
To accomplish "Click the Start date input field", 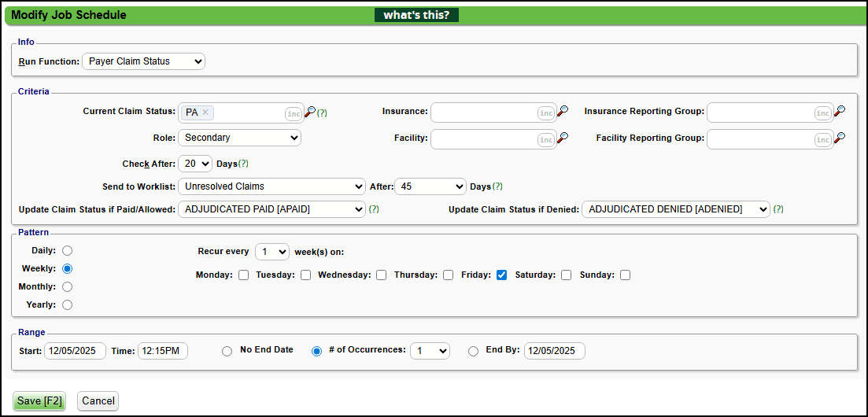I will (75, 351).
